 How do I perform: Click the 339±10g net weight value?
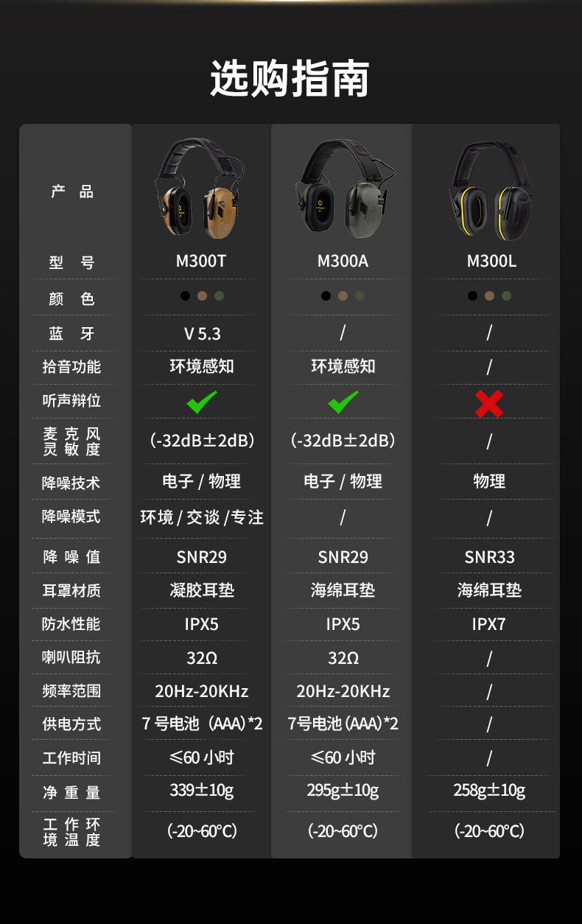tap(202, 791)
